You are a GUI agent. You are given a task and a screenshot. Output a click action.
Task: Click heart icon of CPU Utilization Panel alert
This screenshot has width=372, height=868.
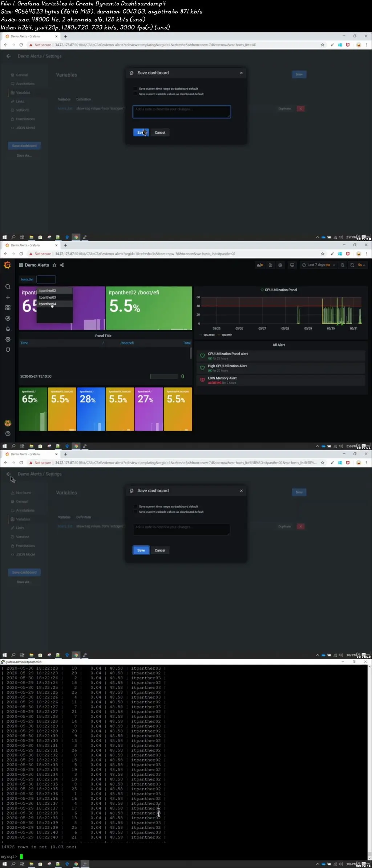(202, 356)
